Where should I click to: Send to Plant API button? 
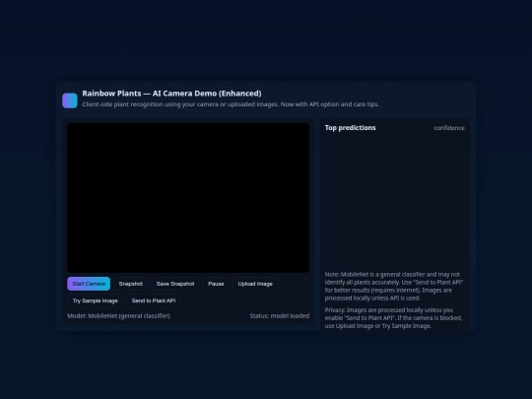(154, 300)
